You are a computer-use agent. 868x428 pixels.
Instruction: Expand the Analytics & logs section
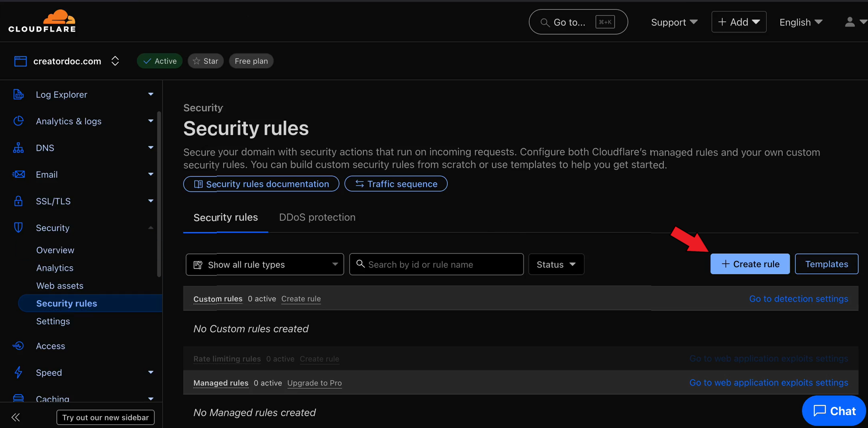click(150, 121)
